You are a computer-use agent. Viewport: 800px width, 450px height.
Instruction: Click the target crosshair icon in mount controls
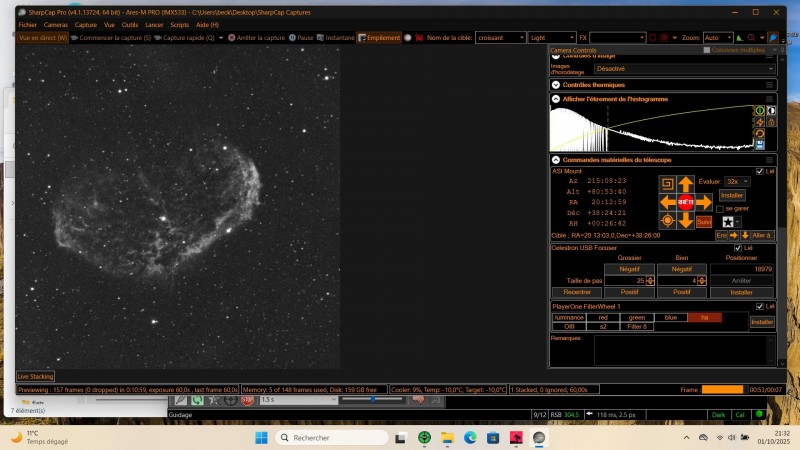pyautogui.click(x=667, y=220)
